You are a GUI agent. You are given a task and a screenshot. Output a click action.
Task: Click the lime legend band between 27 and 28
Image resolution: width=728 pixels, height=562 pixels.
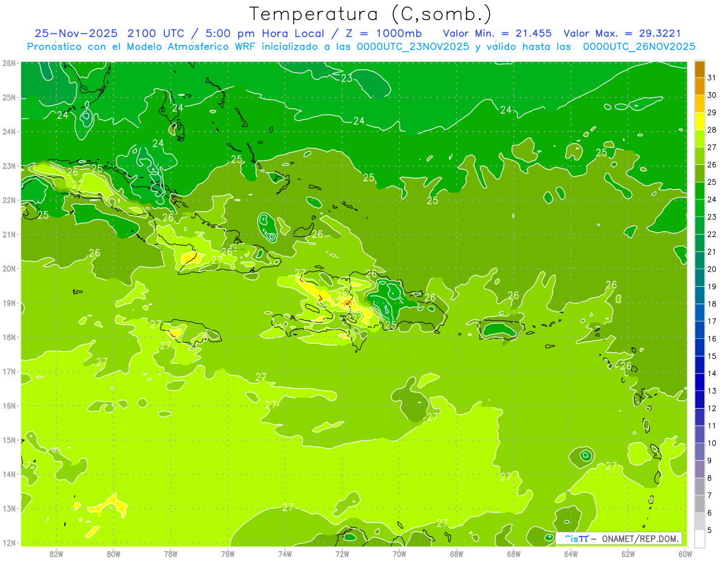(699, 139)
